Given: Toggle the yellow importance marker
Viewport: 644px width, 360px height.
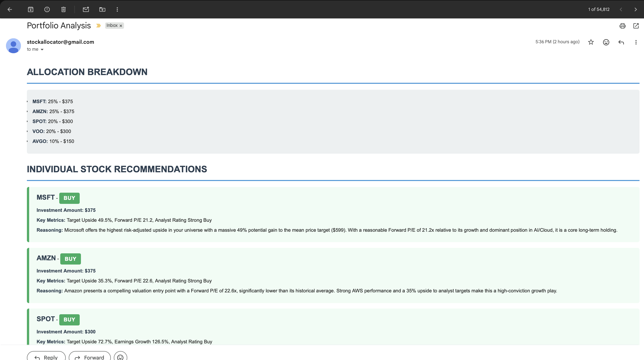Looking at the screenshot, I should (99, 25).
